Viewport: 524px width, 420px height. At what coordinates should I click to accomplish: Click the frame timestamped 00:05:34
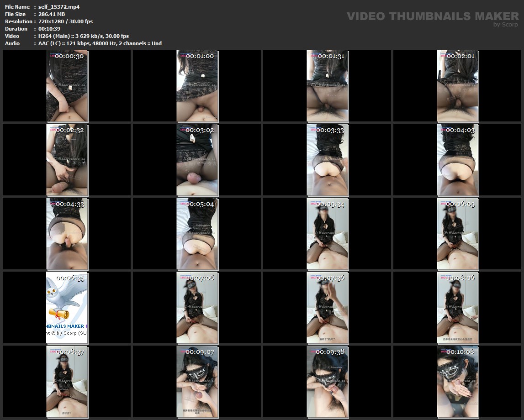327,234
